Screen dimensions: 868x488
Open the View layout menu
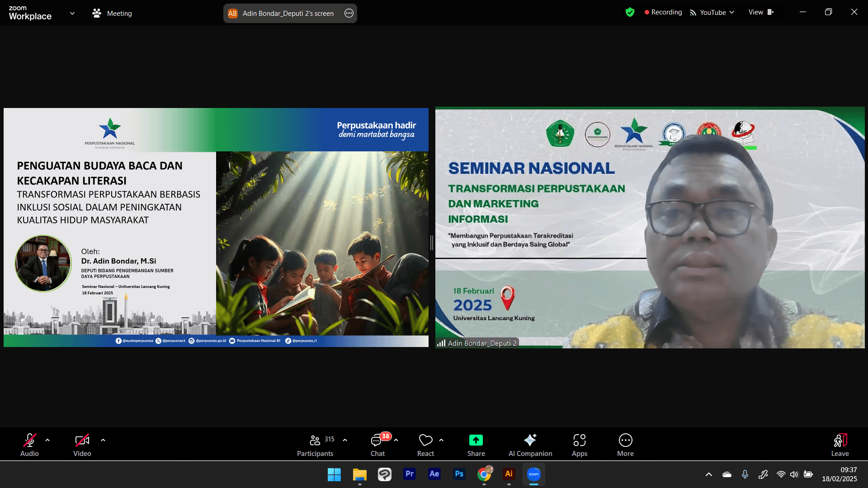[x=761, y=12]
